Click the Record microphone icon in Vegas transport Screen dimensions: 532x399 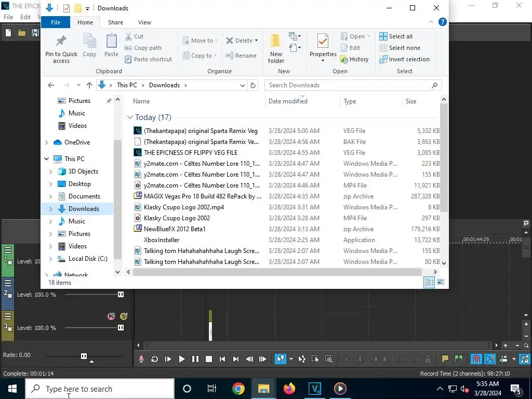pos(141,359)
